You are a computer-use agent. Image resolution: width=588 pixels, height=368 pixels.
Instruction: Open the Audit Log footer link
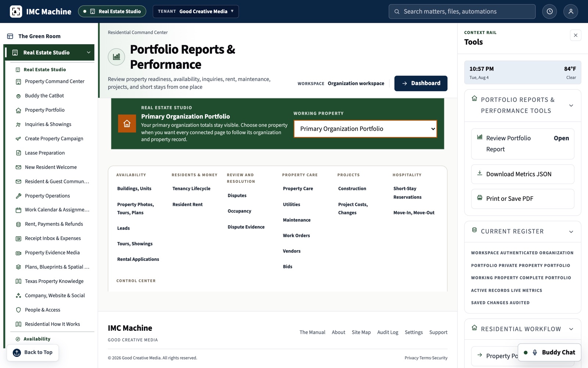pos(388,332)
